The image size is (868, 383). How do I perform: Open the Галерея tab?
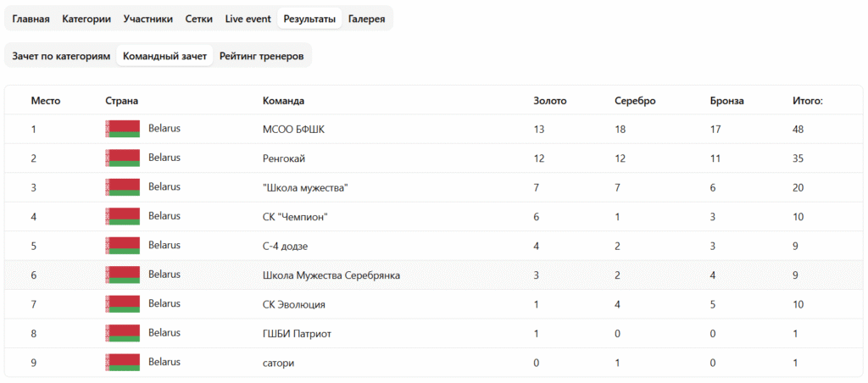click(x=366, y=19)
